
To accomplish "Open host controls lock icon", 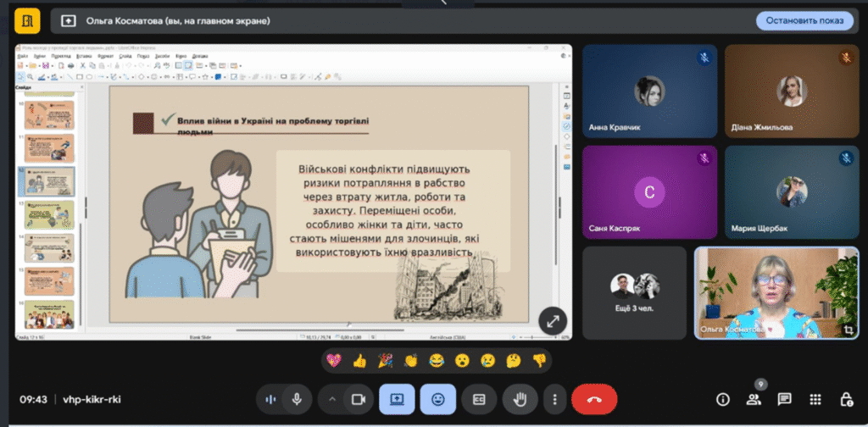I will tap(845, 399).
